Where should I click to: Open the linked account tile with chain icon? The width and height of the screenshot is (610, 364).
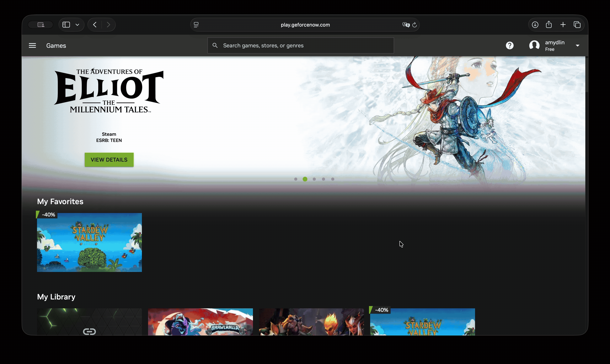pos(89,322)
